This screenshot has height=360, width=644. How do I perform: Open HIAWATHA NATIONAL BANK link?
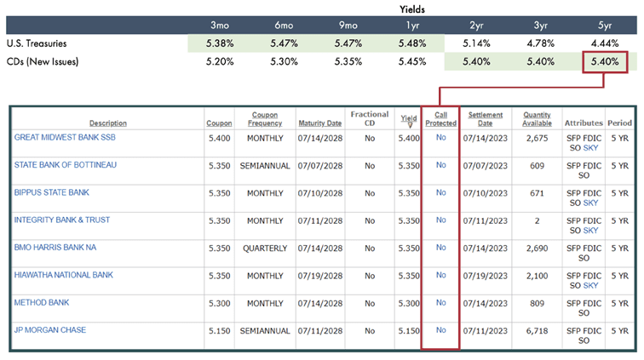click(64, 275)
